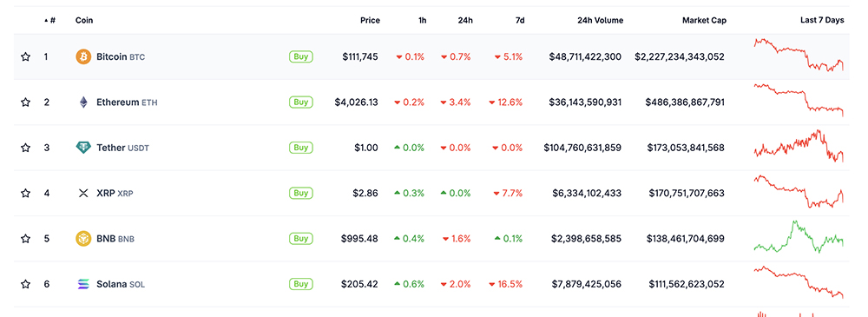Click the XRP logo icon

click(x=83, y=193)
